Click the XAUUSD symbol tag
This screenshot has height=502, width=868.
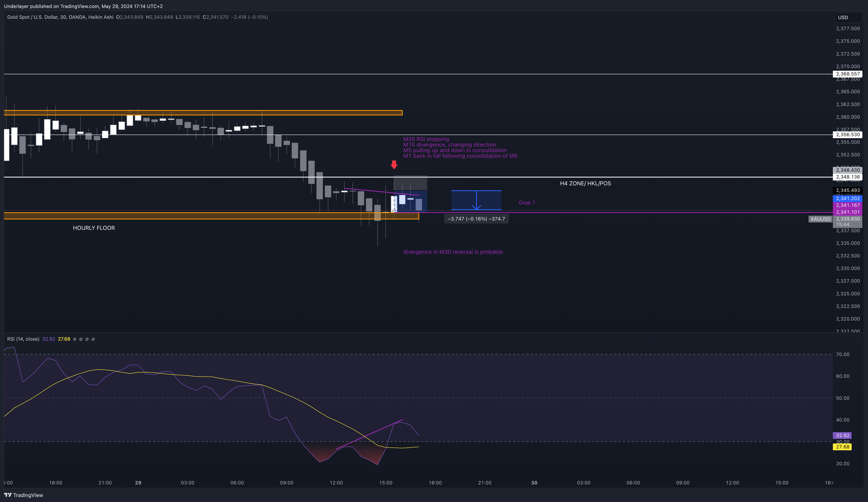click(820, 219)
